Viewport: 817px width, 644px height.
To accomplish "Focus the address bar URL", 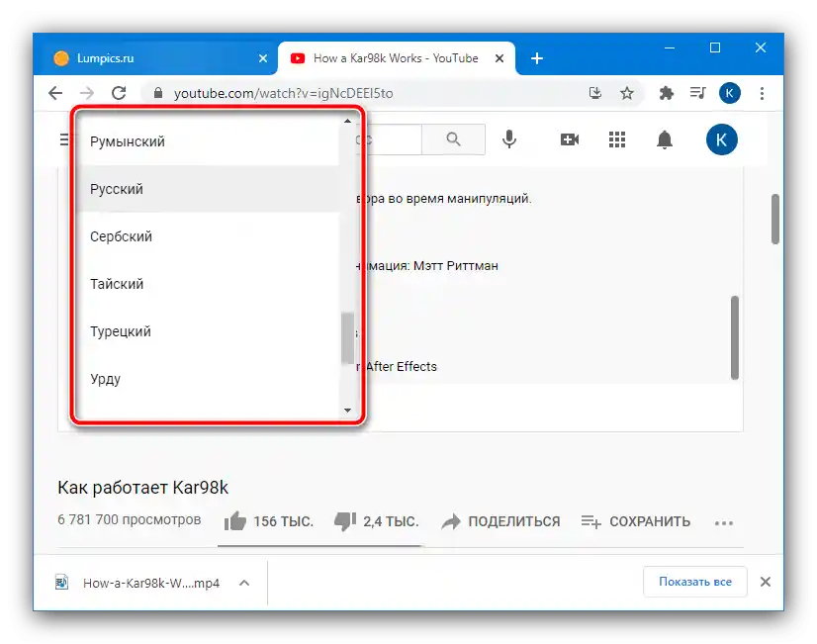I will pyautogui.click(x=284, y=93).
